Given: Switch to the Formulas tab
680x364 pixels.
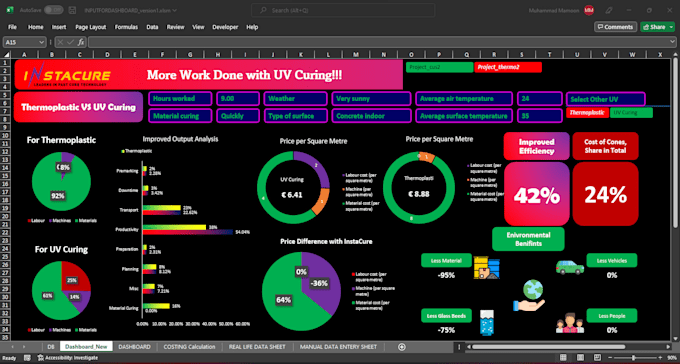Looking at the screenshot, I should pyautogui.click(x=126, y=27).
